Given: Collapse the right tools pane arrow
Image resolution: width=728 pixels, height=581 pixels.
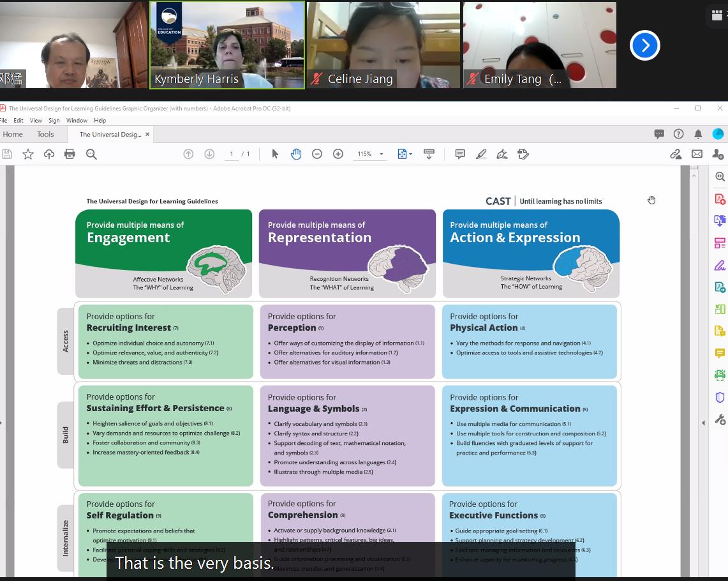Looking at the screenshot, I should point(703,423).
